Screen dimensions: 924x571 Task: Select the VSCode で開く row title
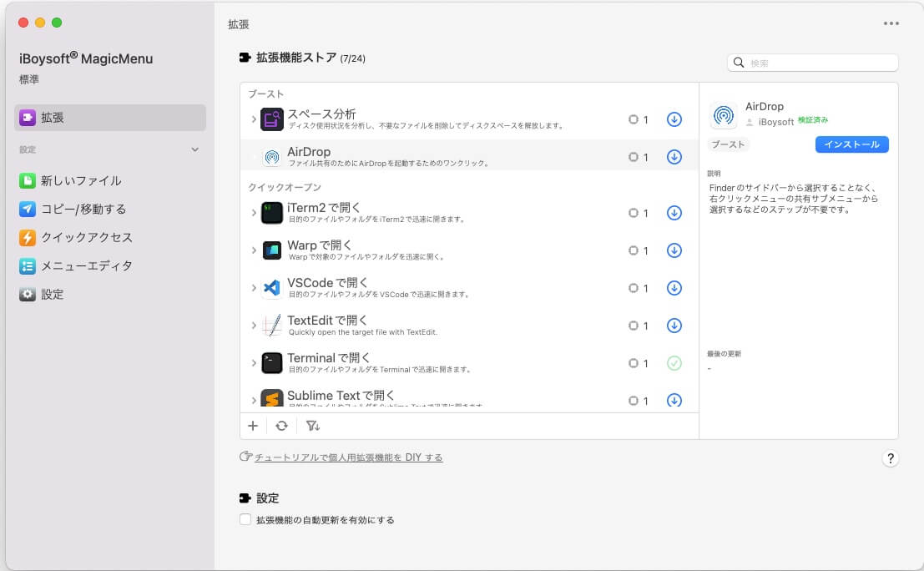click(x=328, y=283)
